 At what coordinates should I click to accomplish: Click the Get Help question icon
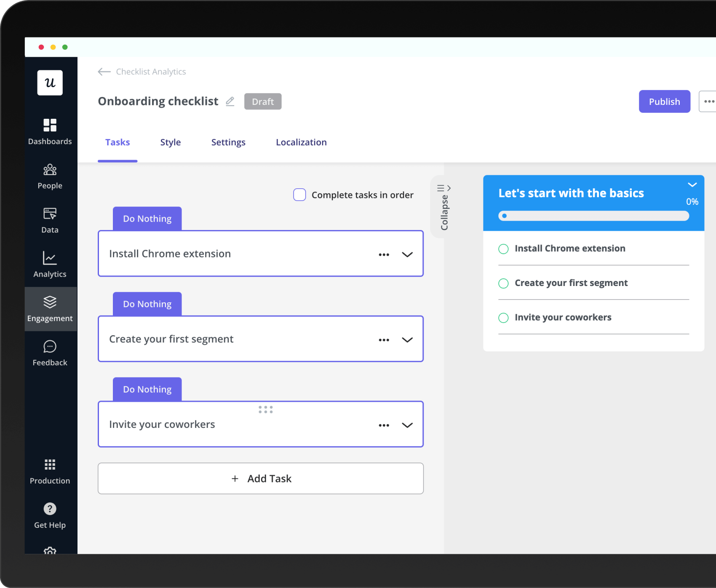(50, 509)
